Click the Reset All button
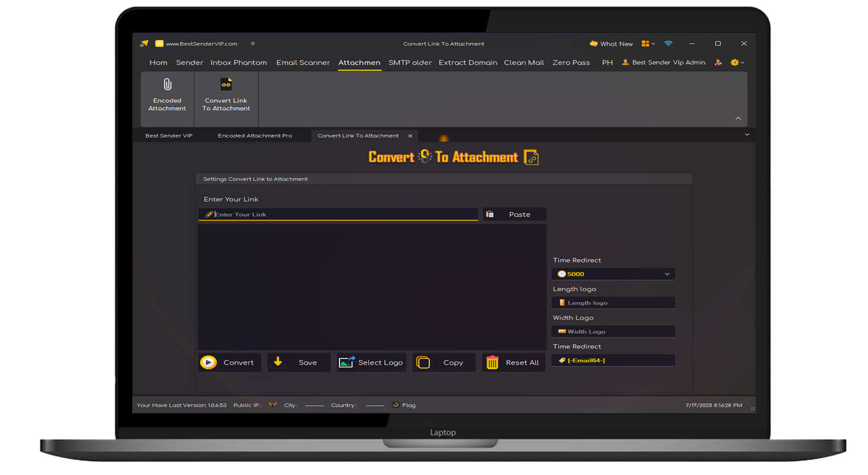This screenshot has height=475, width=868. point(513,362)
